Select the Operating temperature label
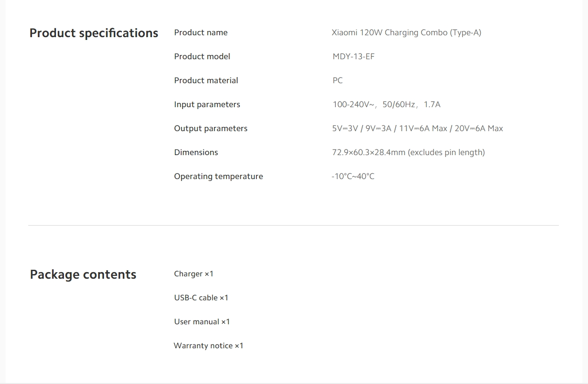 pos(219,176)
